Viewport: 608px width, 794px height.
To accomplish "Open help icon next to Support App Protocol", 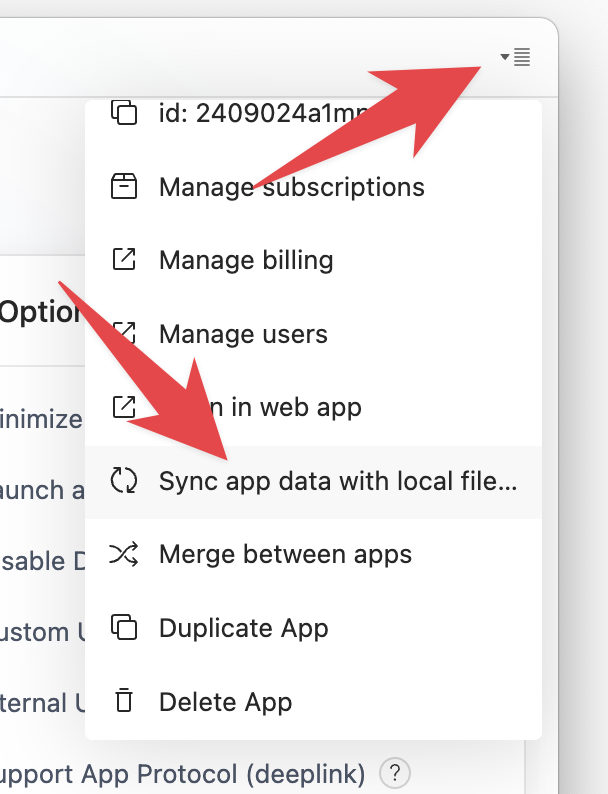I will pos(395,774).
